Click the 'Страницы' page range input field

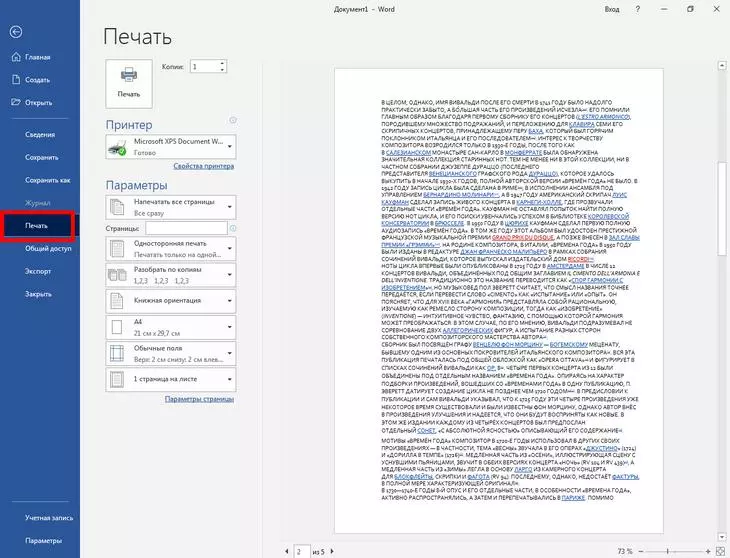click(x=185, y=229)
